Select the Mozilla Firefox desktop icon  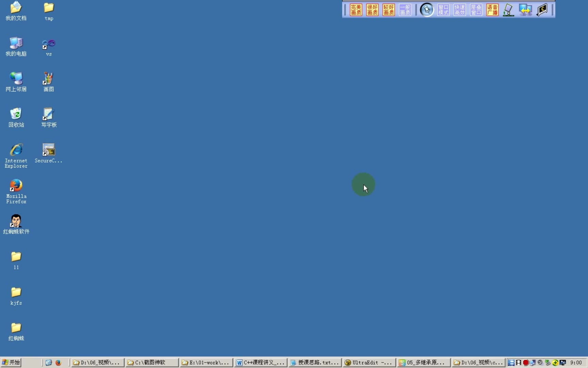[16, 191]
